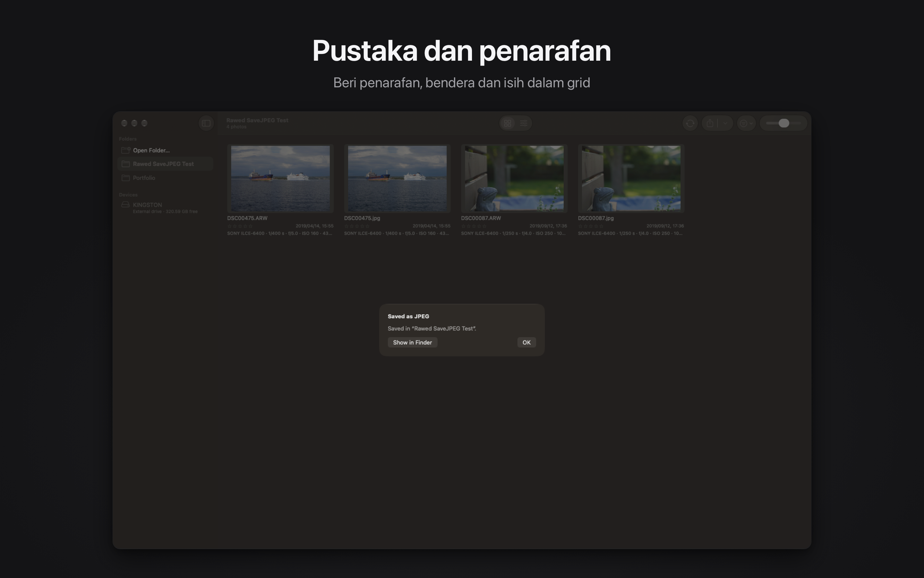Set star rating under DSC00087.jpg
This screenshot has height=578, width=924.
[x=590, y=226]
